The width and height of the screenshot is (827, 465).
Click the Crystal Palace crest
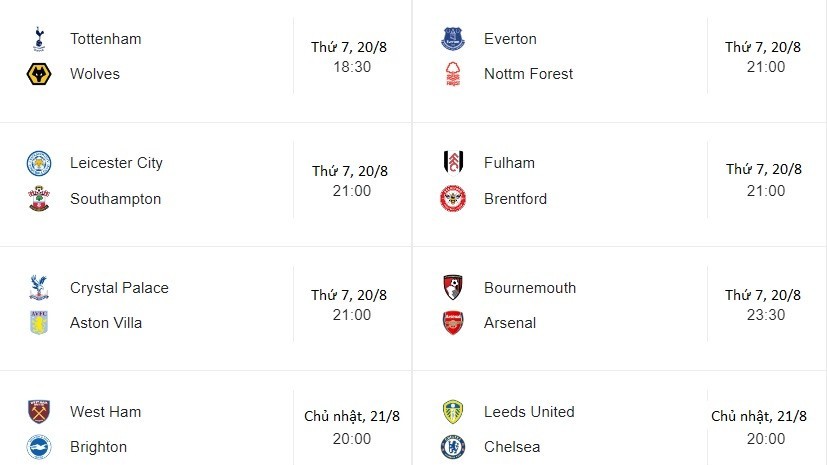[x=39, y=288]
